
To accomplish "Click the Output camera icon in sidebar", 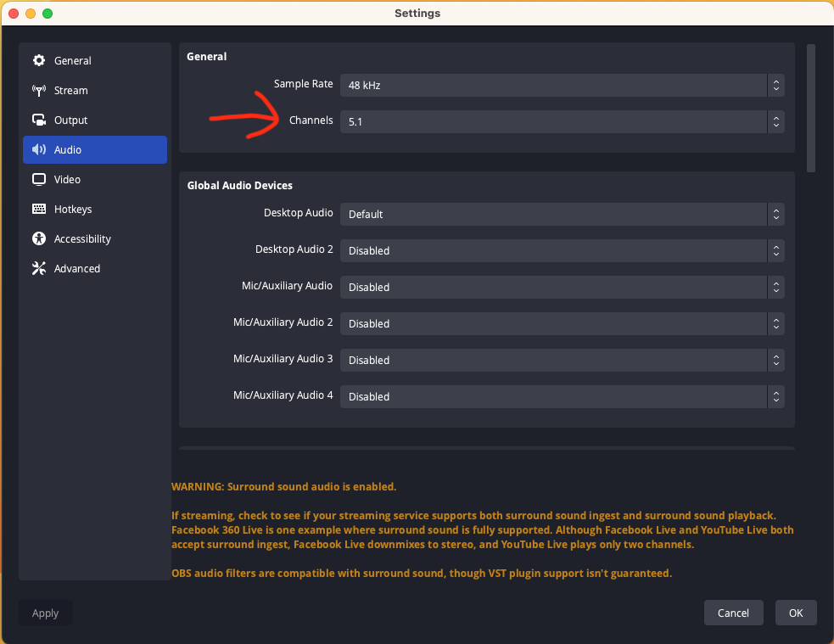I will pos(38,120).
